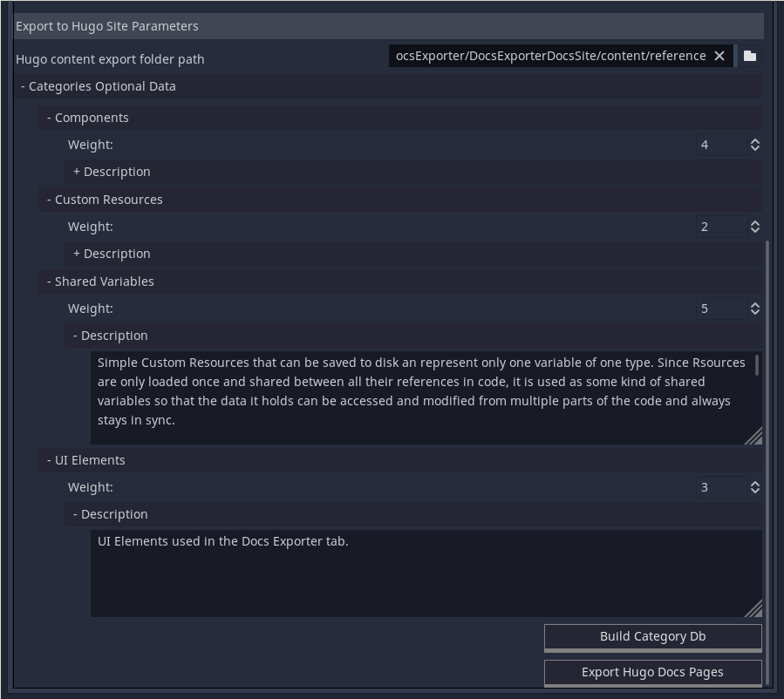This screenshot has height=699, width=784.
Task: Click resize grip of Shared Variables description
Action: 753,436
